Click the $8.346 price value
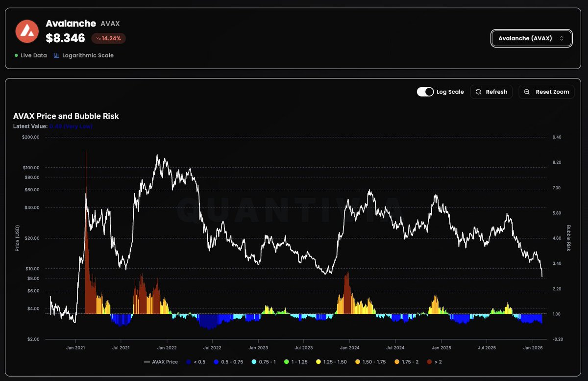The width and height of the screenshot is (588, 381). (65, 38)
